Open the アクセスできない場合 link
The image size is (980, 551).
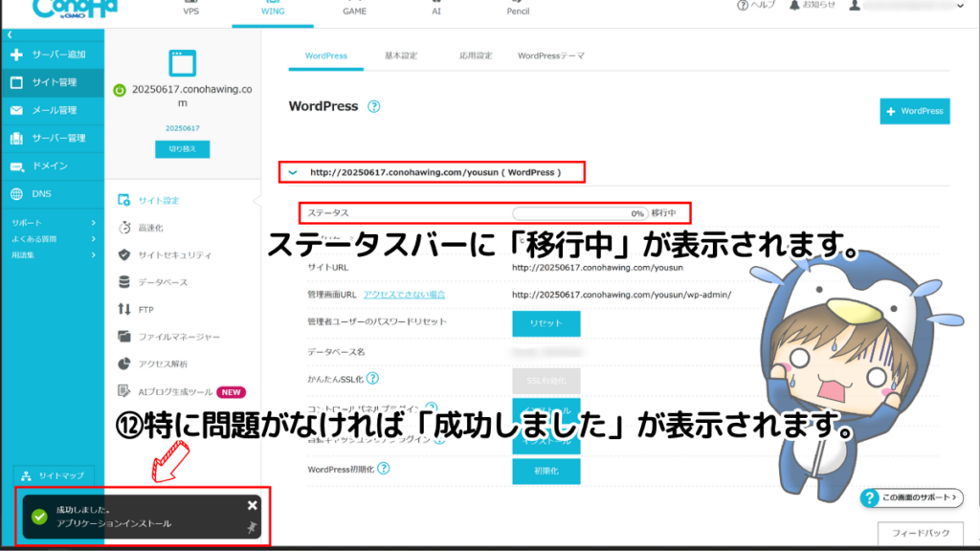[x=405, y=295]
